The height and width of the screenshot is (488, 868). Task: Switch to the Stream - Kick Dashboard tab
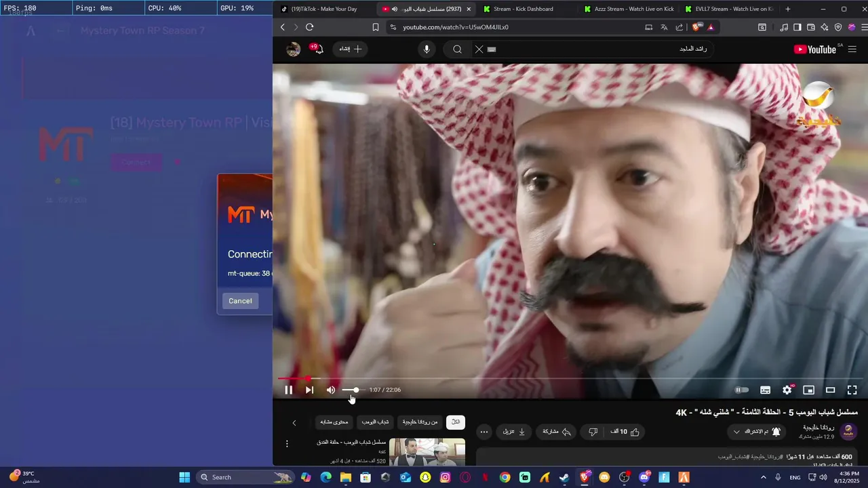click(524, 9)
